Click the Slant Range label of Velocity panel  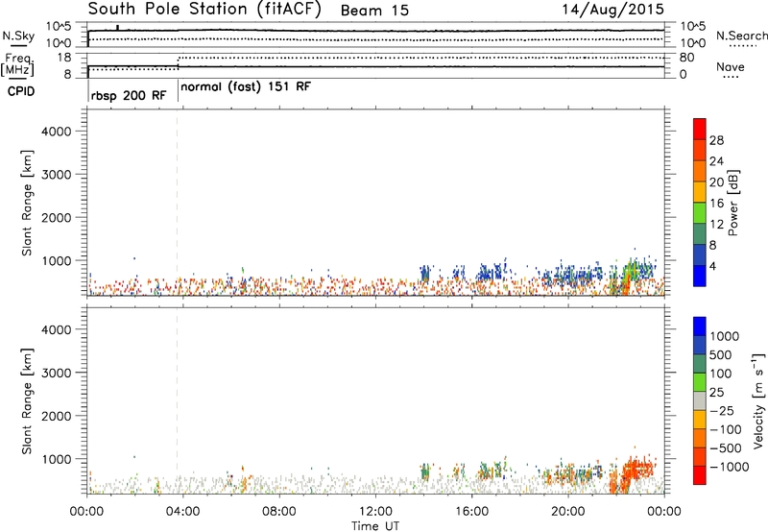pos(27,401)
